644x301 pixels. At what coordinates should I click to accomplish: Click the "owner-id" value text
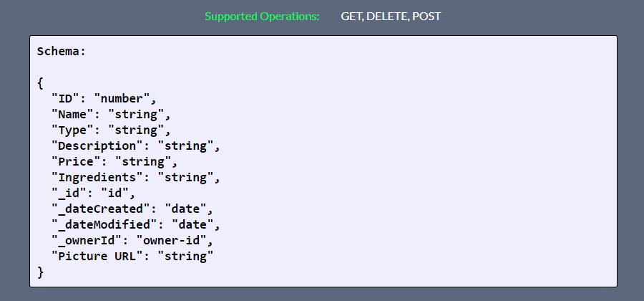point(171,241)
